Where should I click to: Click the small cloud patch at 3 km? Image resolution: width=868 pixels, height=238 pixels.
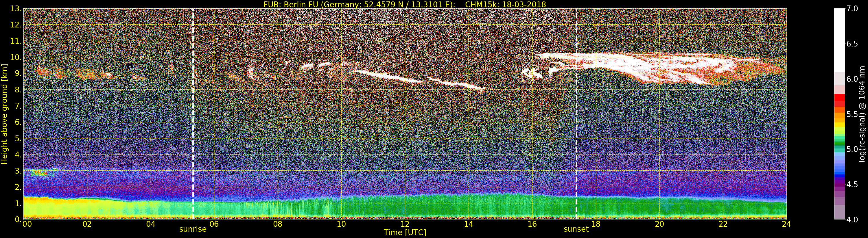coord(42,173)
